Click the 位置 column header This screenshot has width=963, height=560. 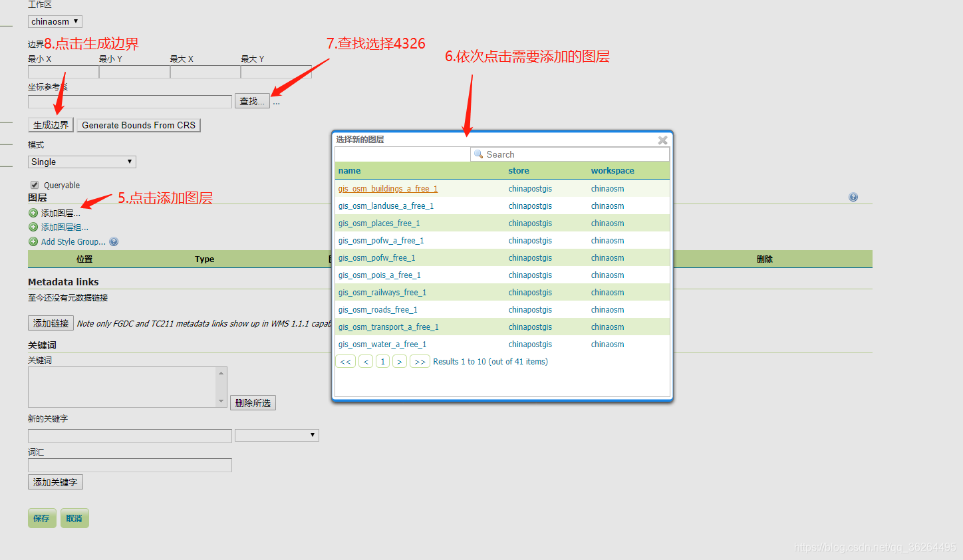84,259
